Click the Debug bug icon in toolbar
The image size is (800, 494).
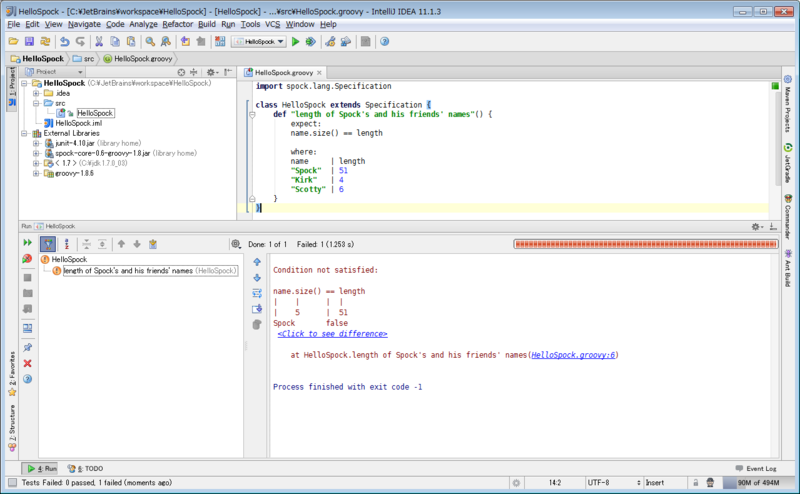click(310, 41)
